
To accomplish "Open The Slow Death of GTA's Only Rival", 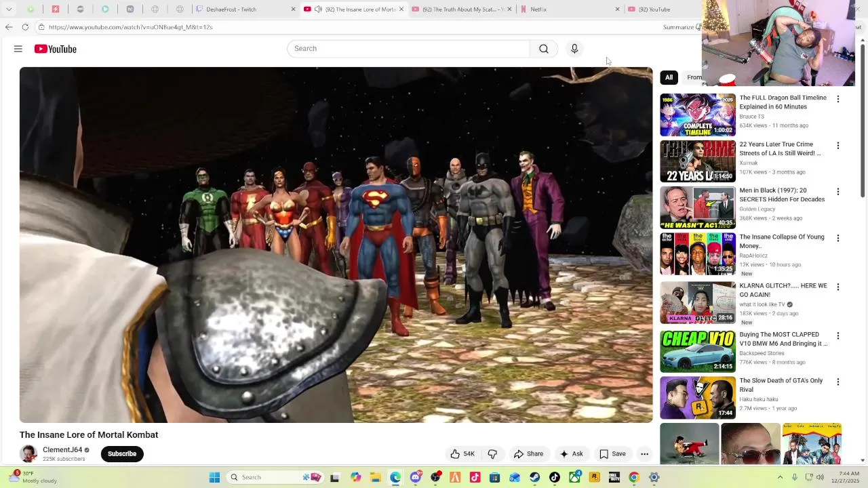I will 781,385.
